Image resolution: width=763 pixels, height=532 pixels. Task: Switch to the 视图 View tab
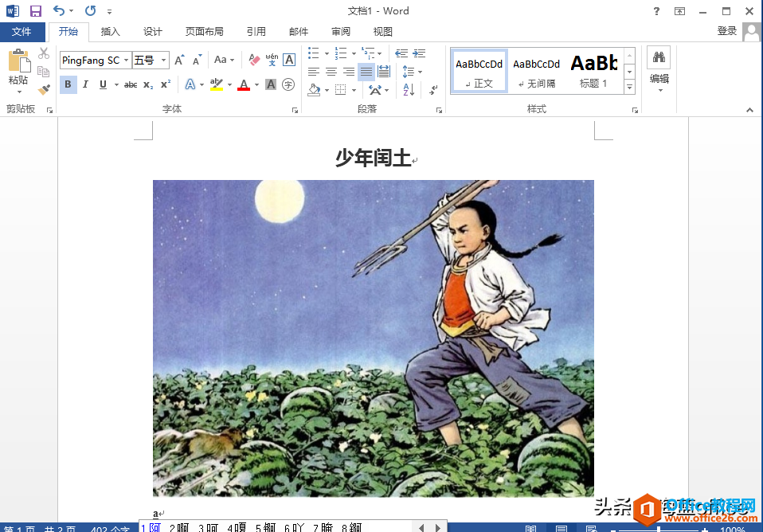(x=383, y=32)
